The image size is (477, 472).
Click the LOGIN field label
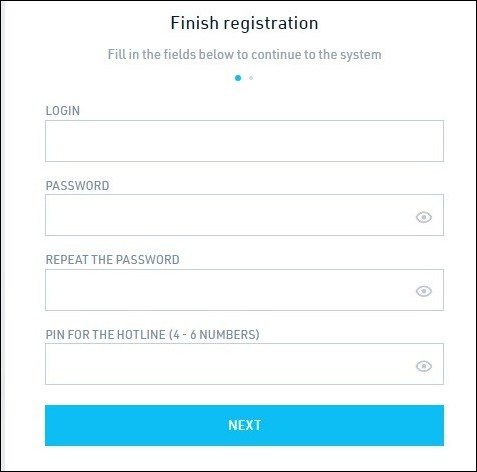[63, 111]
